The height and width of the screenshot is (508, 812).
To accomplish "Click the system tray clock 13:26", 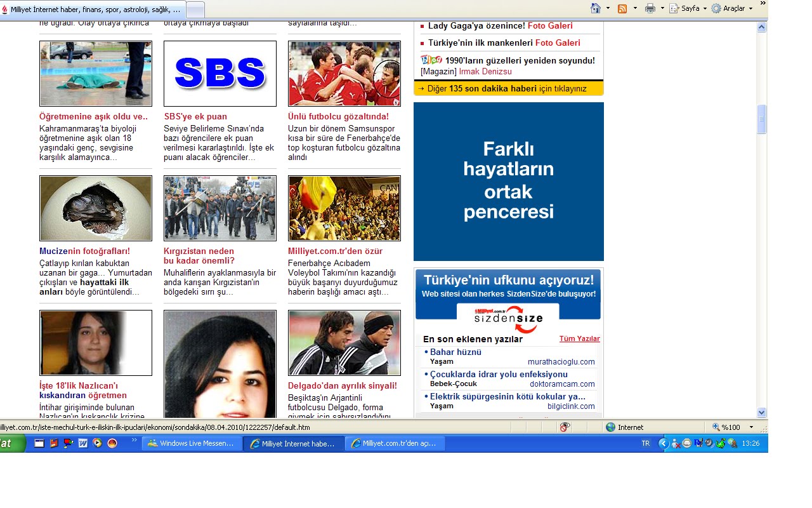I will pos(750,443).
